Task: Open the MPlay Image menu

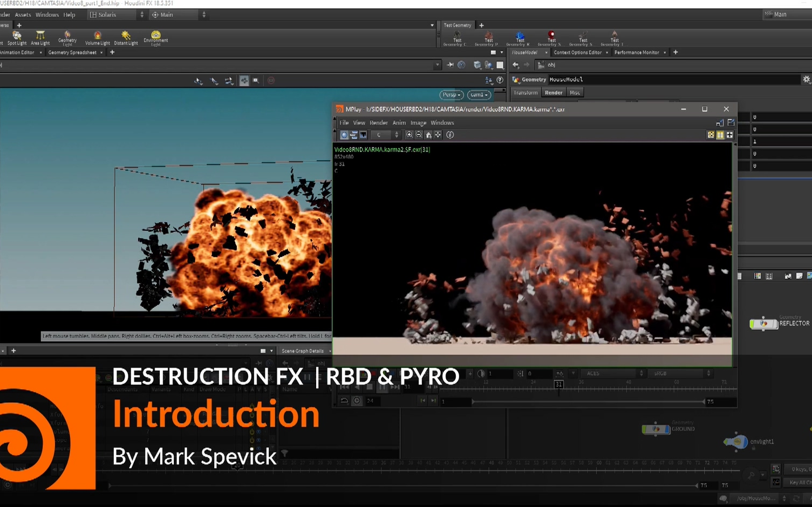Action: click(418, 122)
